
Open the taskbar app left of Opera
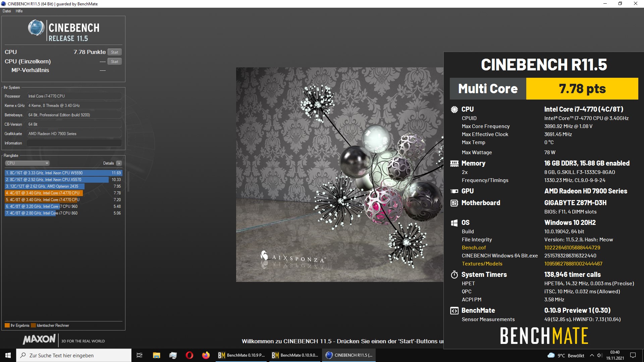[x=173, y=355]
